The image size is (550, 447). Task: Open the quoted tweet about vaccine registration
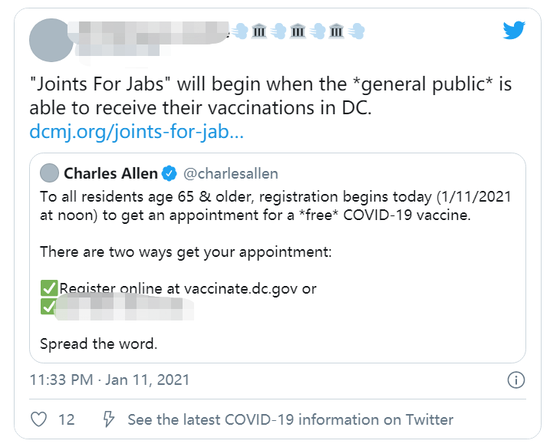pos(277,258)
